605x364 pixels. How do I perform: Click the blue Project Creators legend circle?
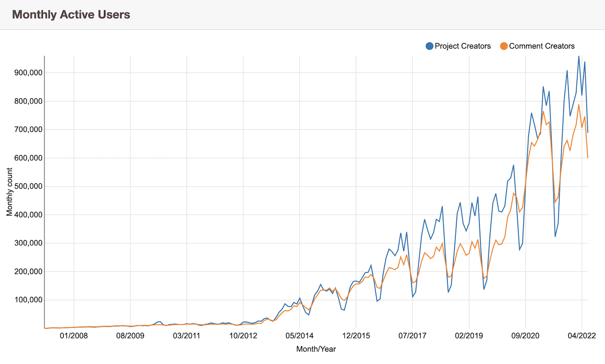click(x=429, y=46)
